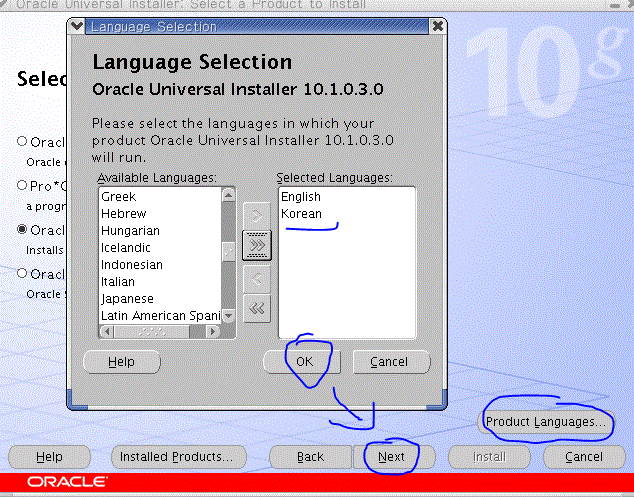Image resolution: width=634 pixels, height=497 pixels.
Task: Click the vertical scrollbar thumb in Available Languages
Action: (228, 252)
